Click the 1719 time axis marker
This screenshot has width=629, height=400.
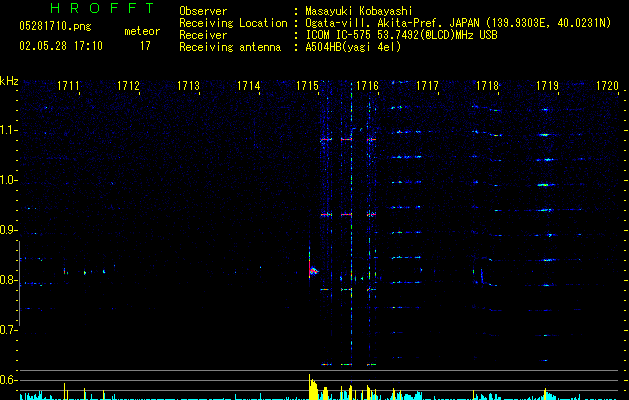[548, 86]
